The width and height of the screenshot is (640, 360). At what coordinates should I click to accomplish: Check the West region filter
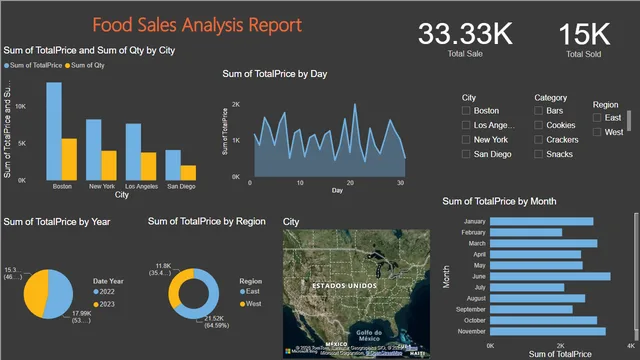[x=597, y=132]
